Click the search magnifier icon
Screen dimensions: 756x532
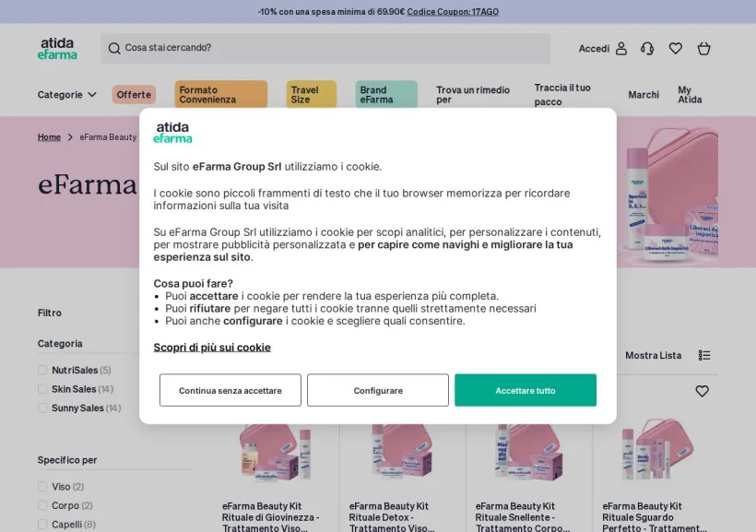(x=114, y=48)
